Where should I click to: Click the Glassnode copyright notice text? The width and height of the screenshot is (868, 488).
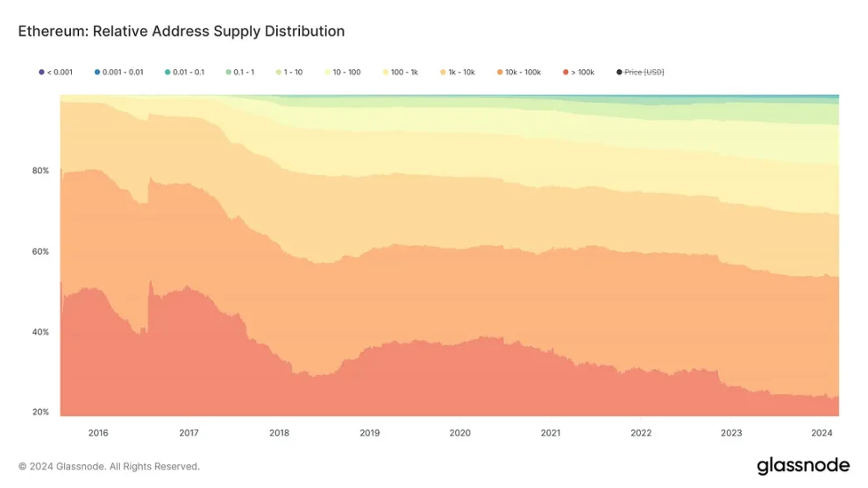coord(109,466)
